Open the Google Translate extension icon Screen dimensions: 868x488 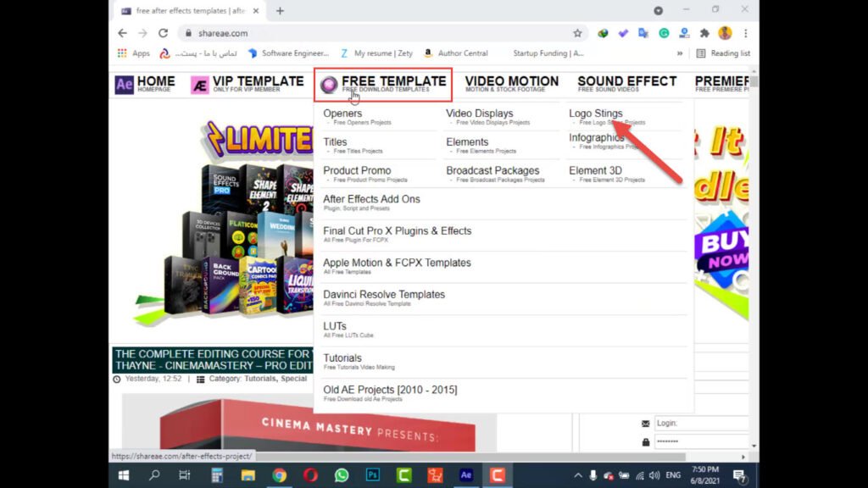[x=643, y=33]
